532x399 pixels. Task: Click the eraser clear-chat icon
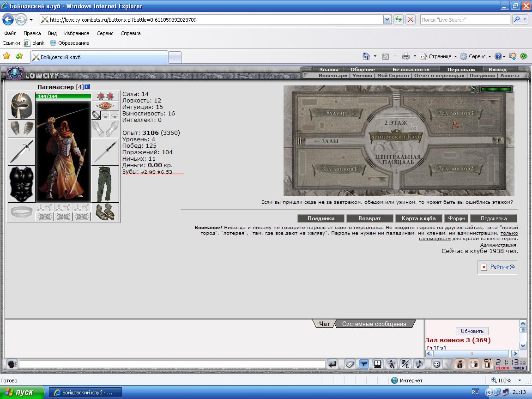[350, 364]
